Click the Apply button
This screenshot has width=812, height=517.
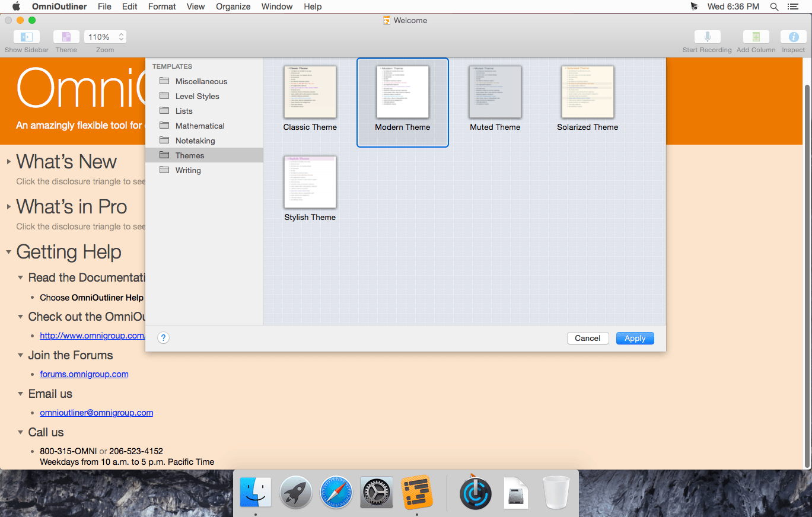(x=635, y=338)
